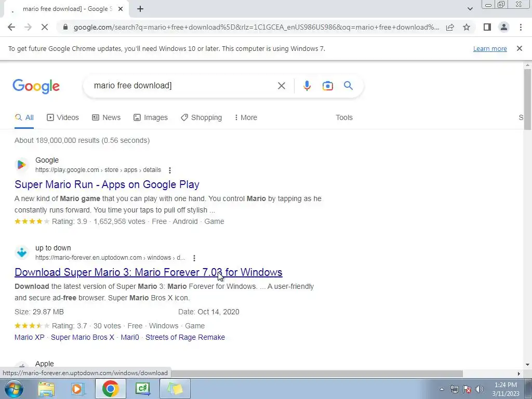Screen dimensions: 532x399
Task: Click the browser back arrow
Action: (11, 27)
